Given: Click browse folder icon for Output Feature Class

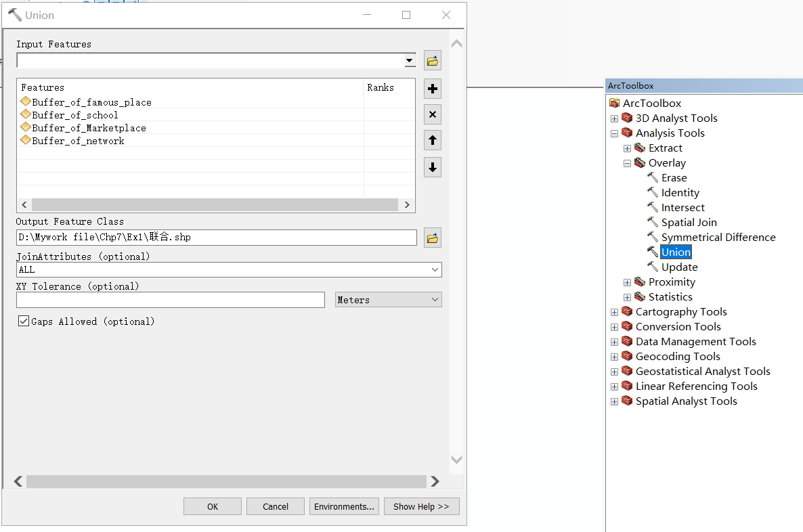Looking at the screenshot, I should point(432,238).
